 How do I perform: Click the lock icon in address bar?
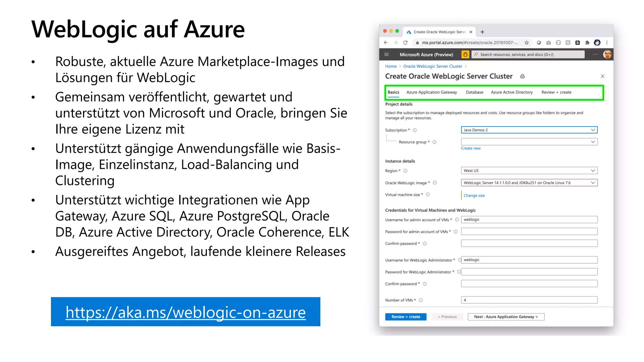pyautogui.click(x=417, y=43)
